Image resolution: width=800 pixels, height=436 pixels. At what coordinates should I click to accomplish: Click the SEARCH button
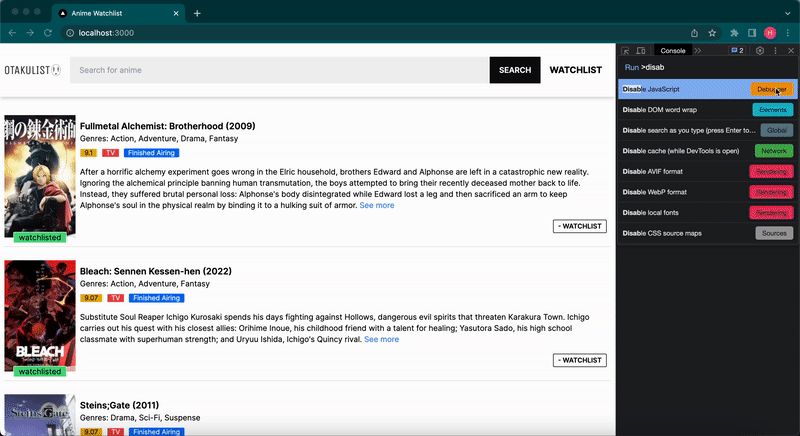[515, 70]
